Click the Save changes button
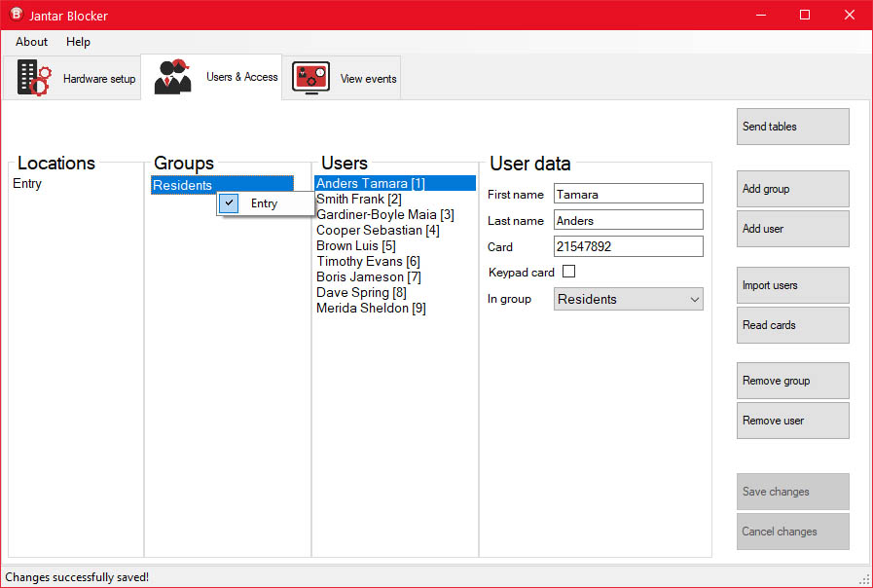Image resolution: width=873 pixels, height=588 pixels. (793, 491)
